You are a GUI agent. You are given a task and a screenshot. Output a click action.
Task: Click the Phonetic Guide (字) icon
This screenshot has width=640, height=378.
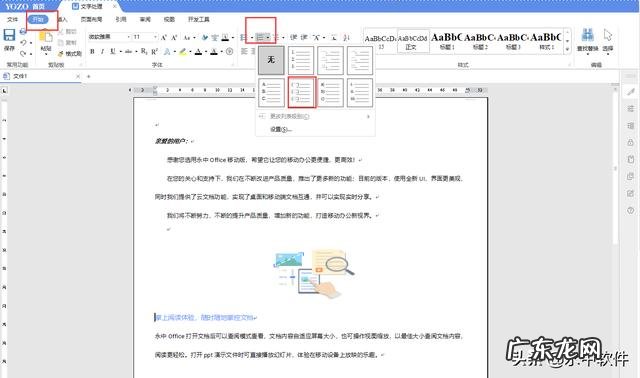tap(215, 38)
